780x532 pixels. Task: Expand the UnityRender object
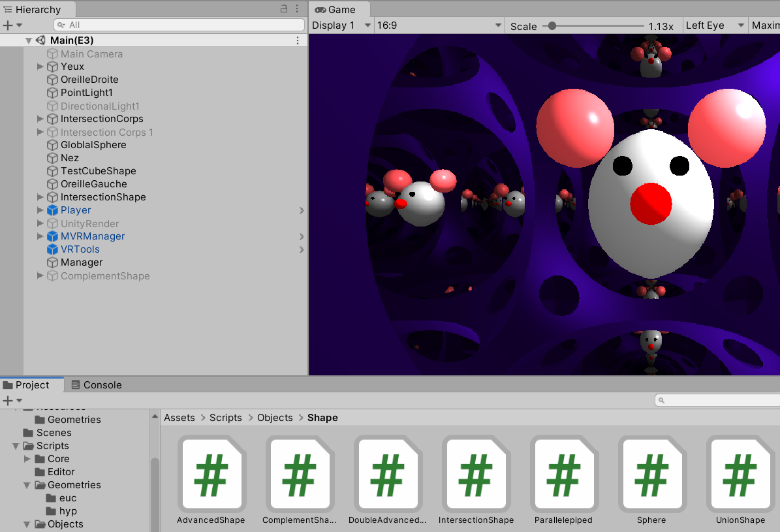(40, 223)
